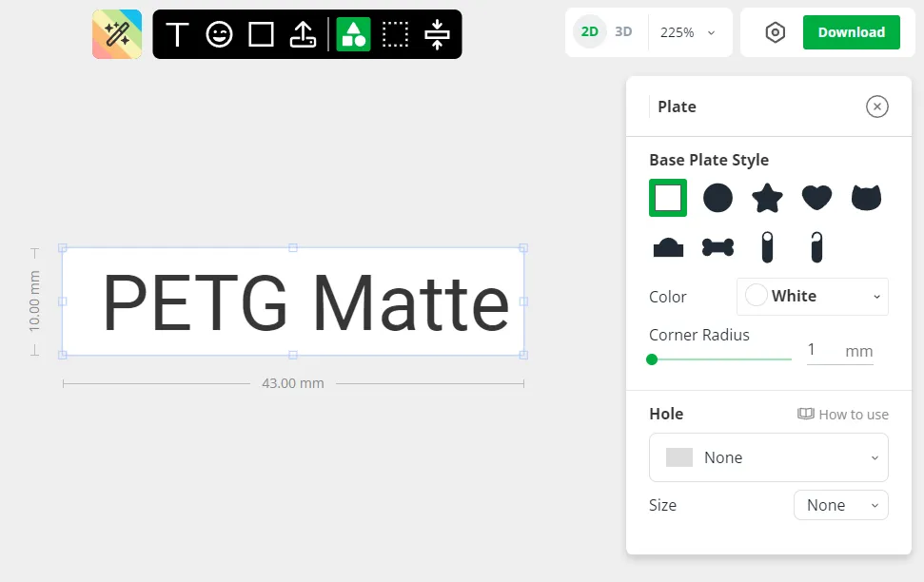
Task: Click the upload image icon
Action: tap(303, 35)
